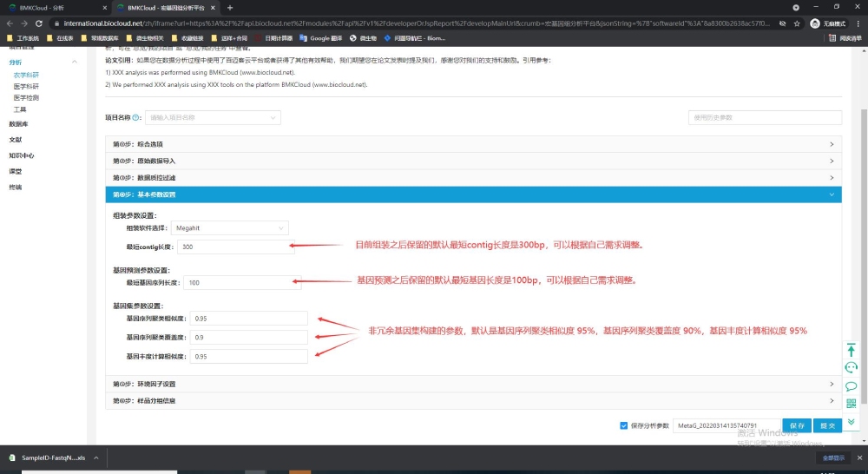Screen dimensions: 868x474
Task: Open the customer service headset icon
Action: (x=851, y=368)
